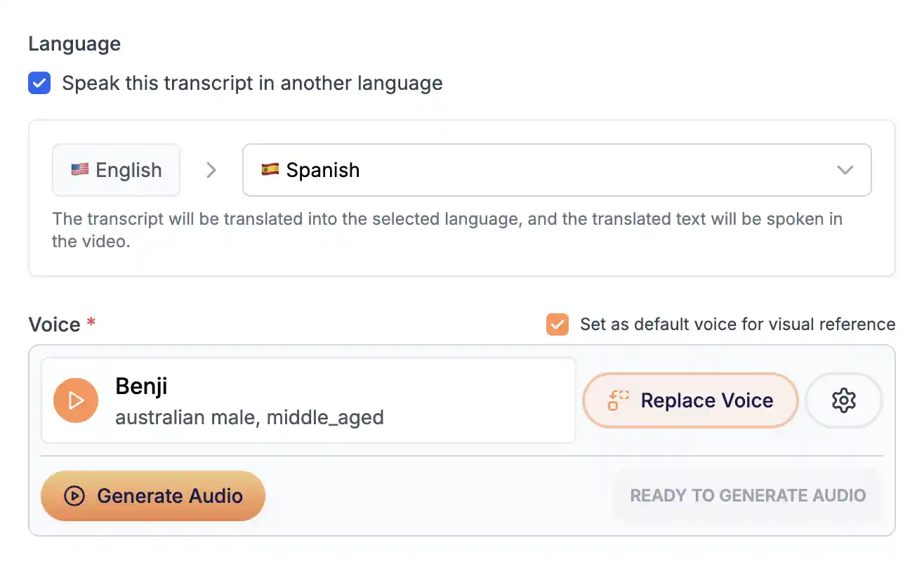The image size is (924, 564).
Task: Disable set as default voice checkbox
Action: pos(557,324)
